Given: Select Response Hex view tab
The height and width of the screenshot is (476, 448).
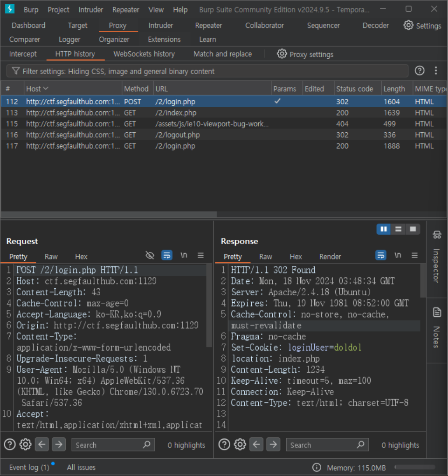Looking at the screenshot, I should pyautogui.click(x=296, y=257).
